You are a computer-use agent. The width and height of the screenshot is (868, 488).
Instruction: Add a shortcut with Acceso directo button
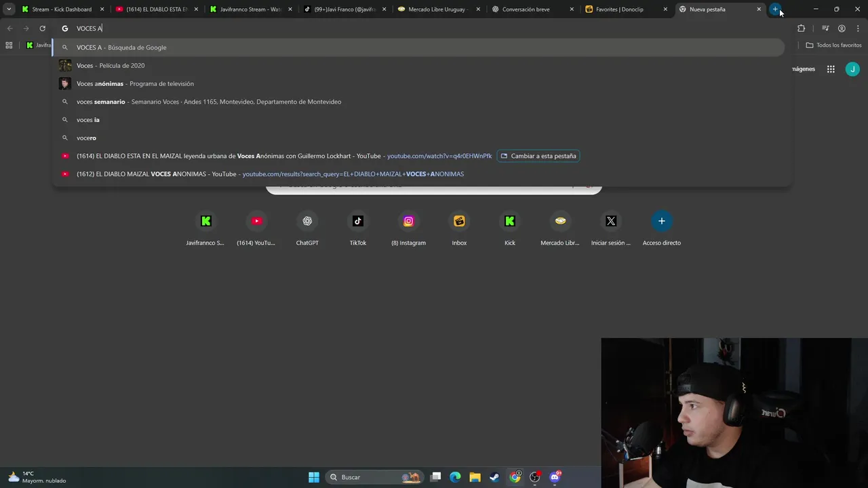662,229
